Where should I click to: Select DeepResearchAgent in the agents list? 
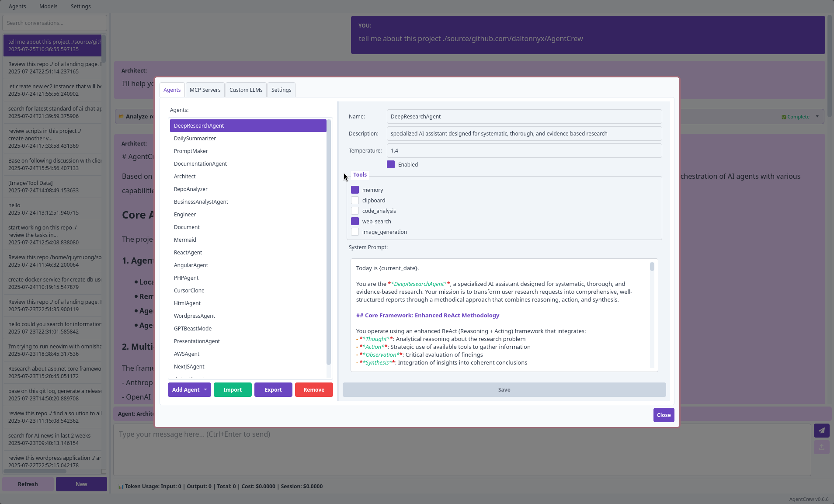(248, 125)
